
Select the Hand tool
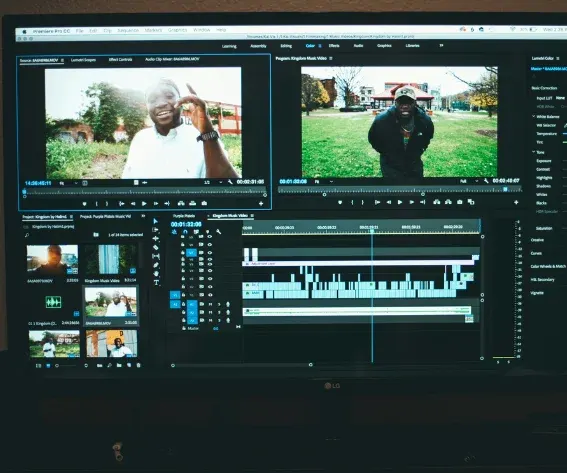[156, 273]
